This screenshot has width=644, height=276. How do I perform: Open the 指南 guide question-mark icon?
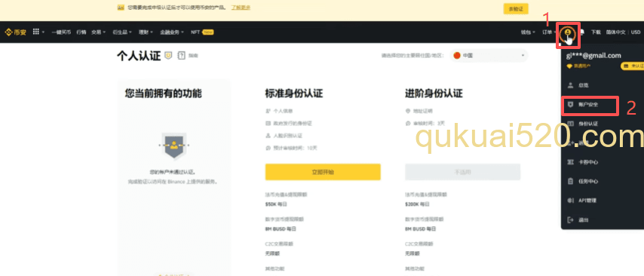181,56
